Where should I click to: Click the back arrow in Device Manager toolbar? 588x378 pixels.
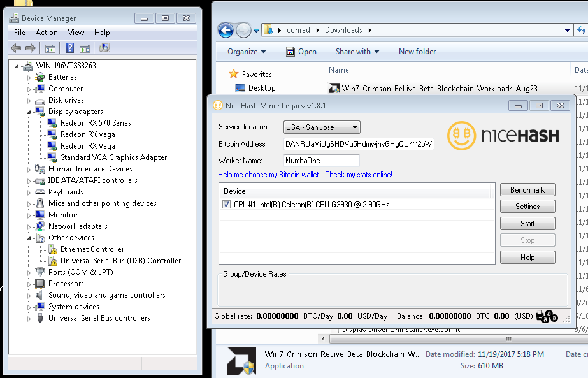(15, 47)
